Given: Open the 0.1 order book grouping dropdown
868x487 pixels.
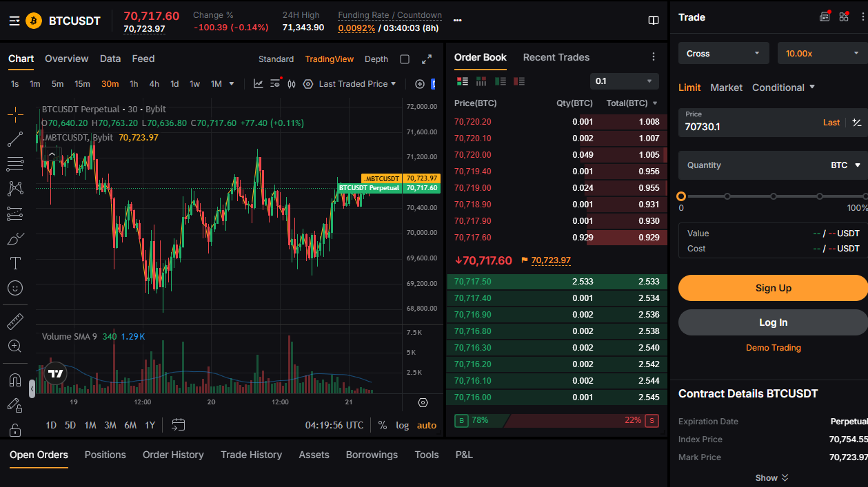Looking at the screenshot, I should [624, 81].
